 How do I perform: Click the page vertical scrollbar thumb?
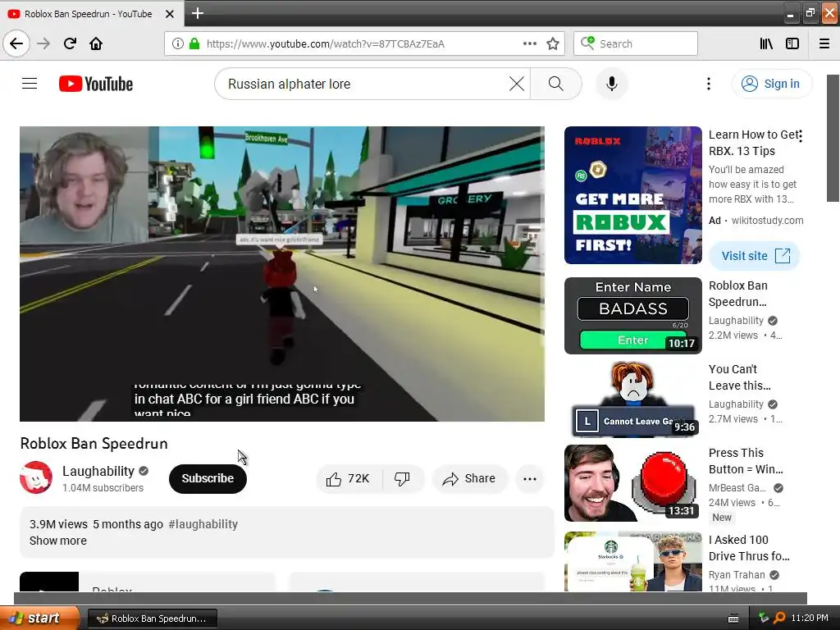[833, 138]
